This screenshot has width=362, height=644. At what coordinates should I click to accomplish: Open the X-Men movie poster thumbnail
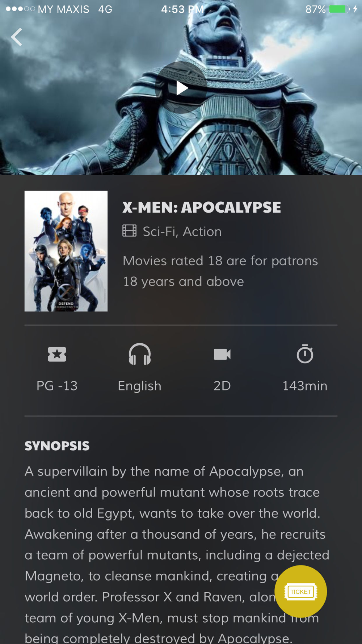click(x=66, y=251)
